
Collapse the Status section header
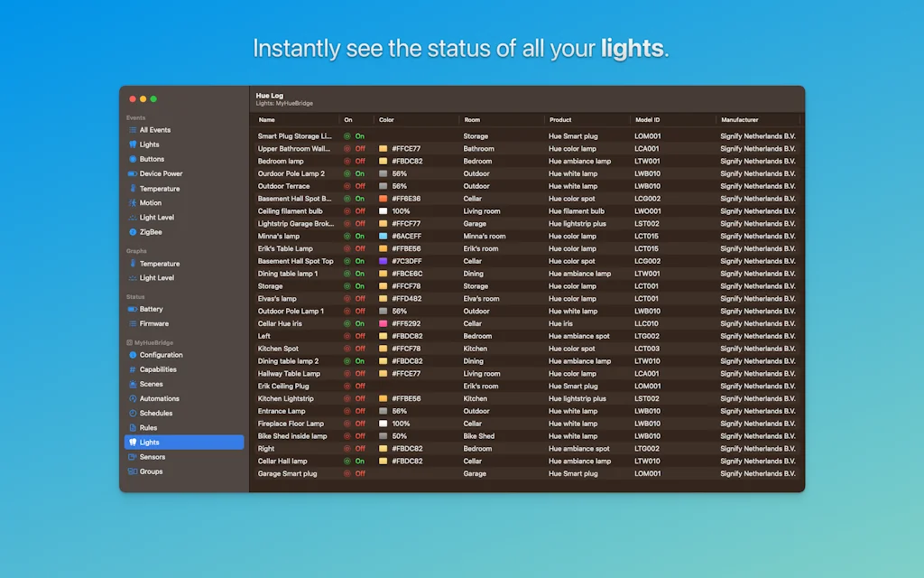(135, 296)
